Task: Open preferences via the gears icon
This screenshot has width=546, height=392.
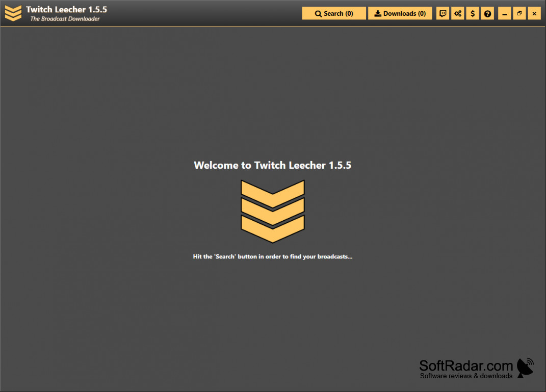Action: (x=458, y=14)
